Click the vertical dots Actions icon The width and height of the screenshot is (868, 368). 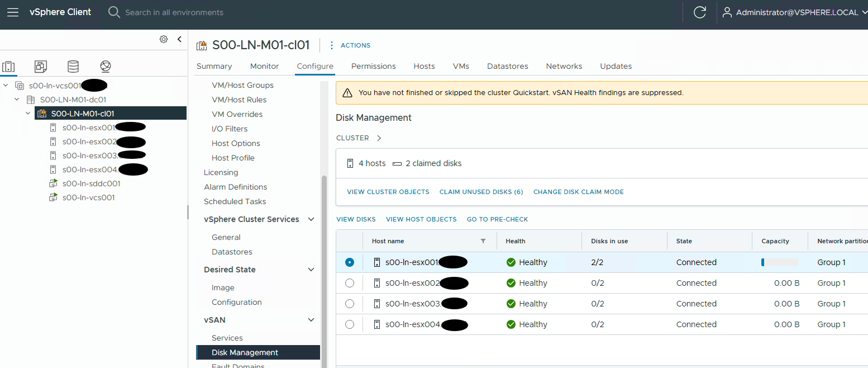click(332, 45)
